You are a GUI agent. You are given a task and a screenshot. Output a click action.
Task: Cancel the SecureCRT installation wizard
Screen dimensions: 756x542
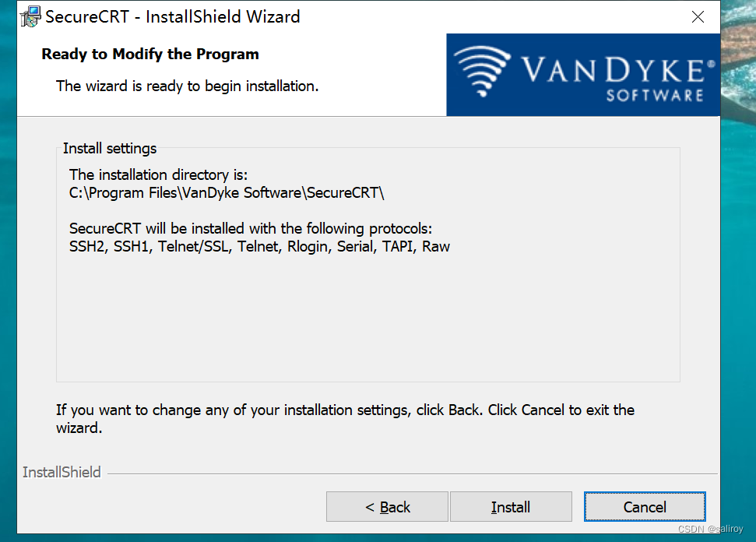(x=644, y=506)
